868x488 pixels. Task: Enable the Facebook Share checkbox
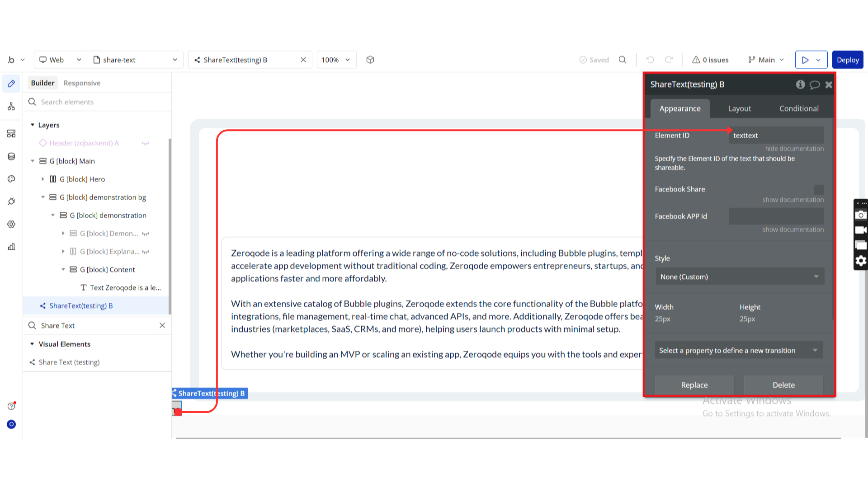tap(818, 189)
